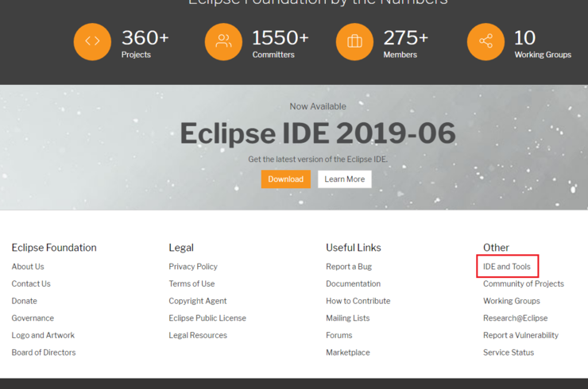Click the 360+ Projects statistic text
The width and height of the screenshot is (588, 389).
pyautogui.click(x=145, y=44)
